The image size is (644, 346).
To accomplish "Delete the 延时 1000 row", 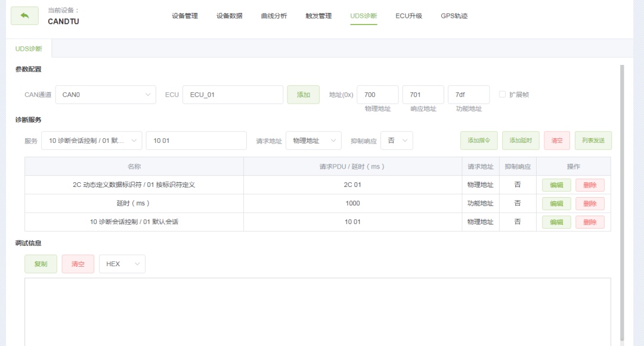I will 590,204.
